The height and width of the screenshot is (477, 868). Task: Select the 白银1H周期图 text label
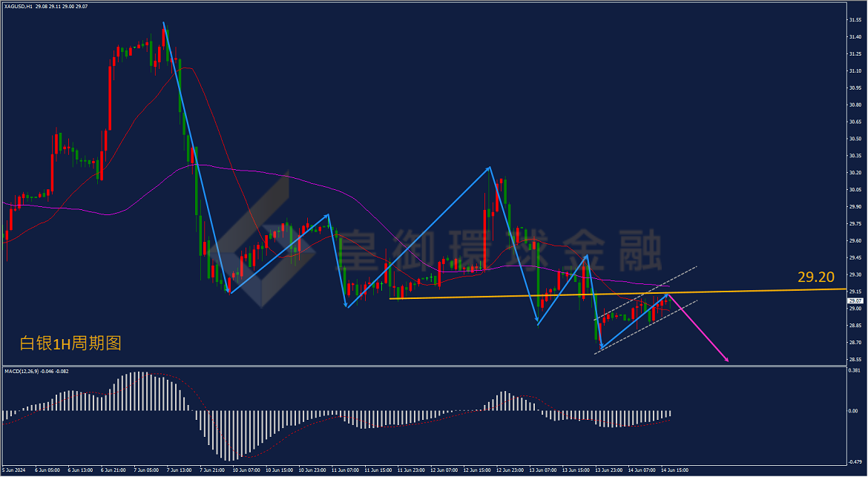(70, 343)
